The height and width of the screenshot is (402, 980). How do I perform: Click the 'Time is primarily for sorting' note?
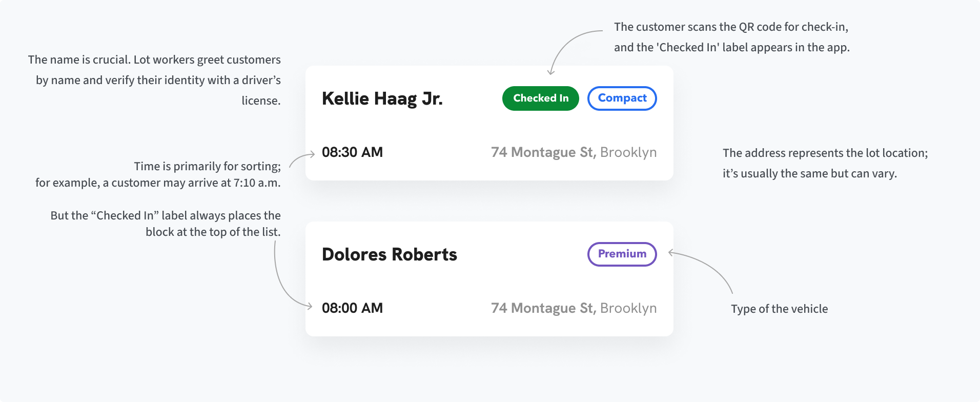click(x=158, y=174)
